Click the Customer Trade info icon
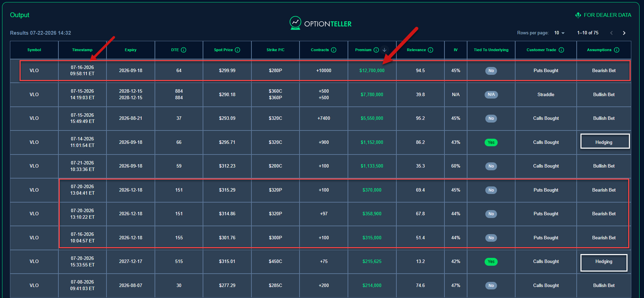 click(561, 50)
